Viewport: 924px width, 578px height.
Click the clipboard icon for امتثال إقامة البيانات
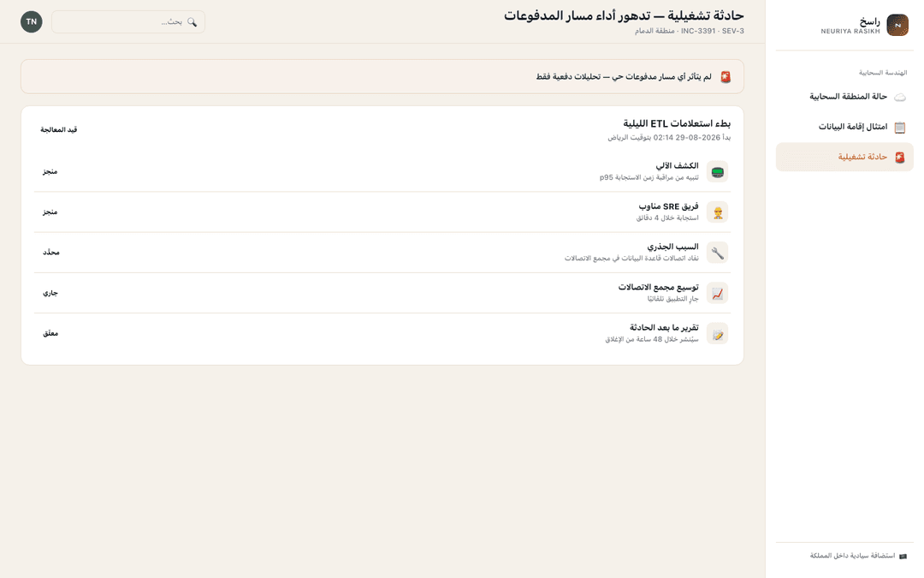(900, 128)
